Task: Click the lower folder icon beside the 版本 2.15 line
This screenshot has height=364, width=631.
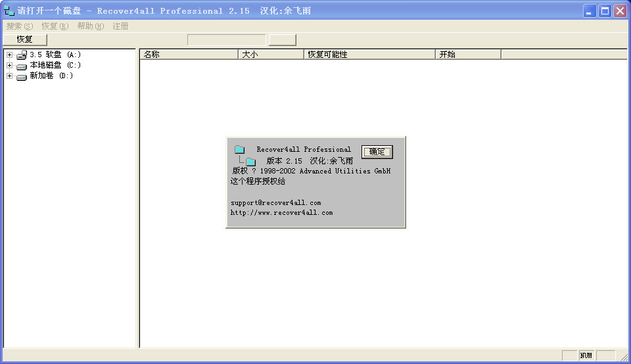Action: (x=250, y=162)
